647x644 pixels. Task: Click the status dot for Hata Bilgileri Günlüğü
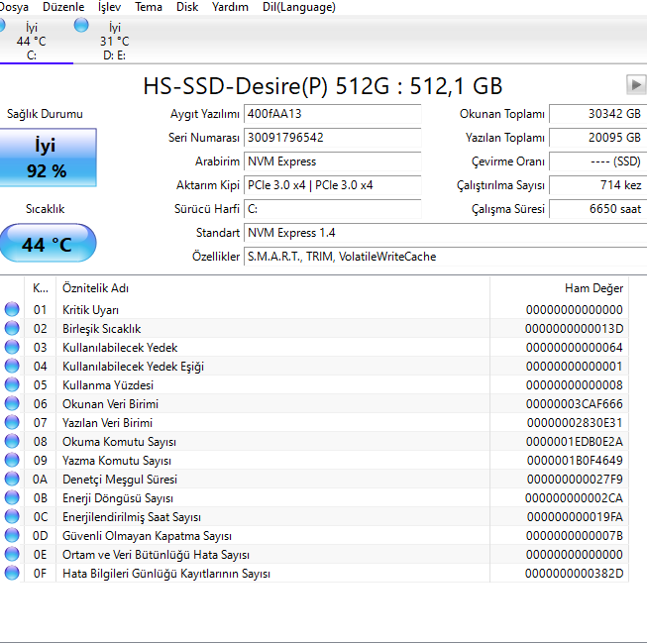12,573
